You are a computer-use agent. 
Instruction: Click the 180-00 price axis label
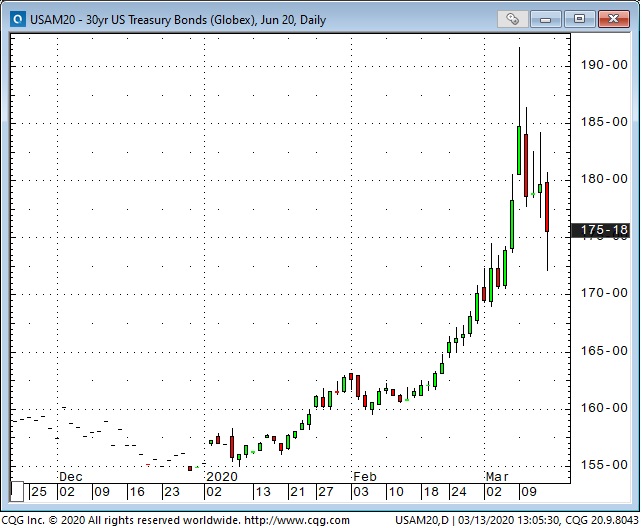coord(604,179)
